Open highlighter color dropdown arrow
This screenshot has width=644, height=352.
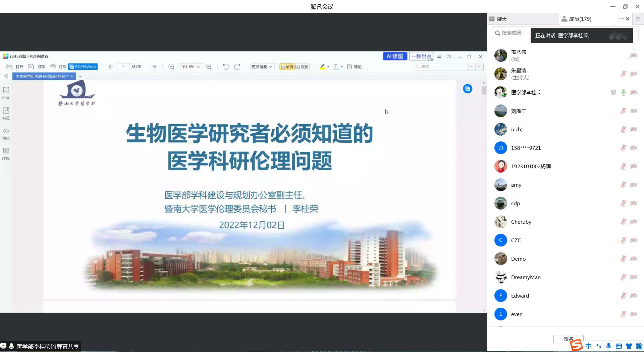tap(328, 67)
